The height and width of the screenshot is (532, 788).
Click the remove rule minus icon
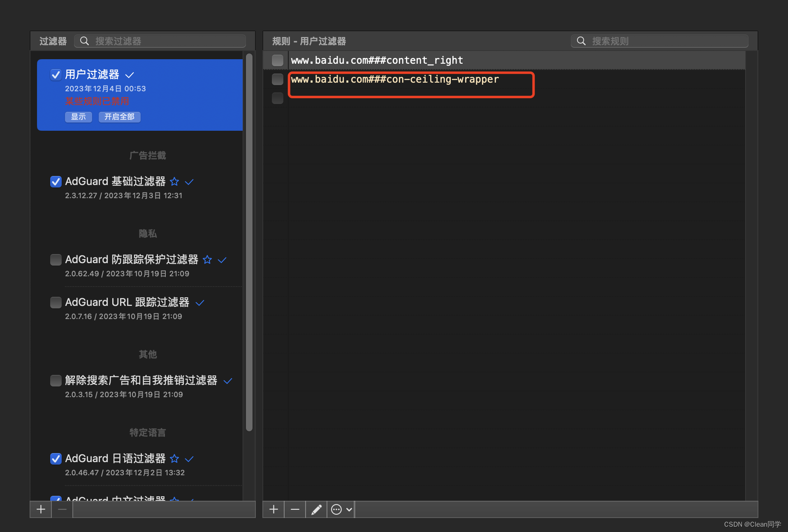pos(294,509)
